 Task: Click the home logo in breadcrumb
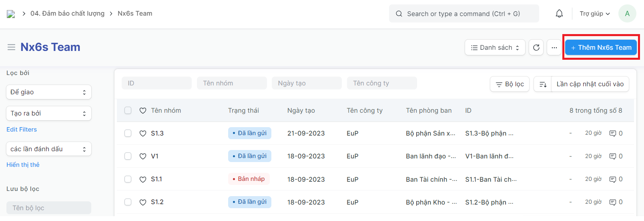[x=11, y=14]
